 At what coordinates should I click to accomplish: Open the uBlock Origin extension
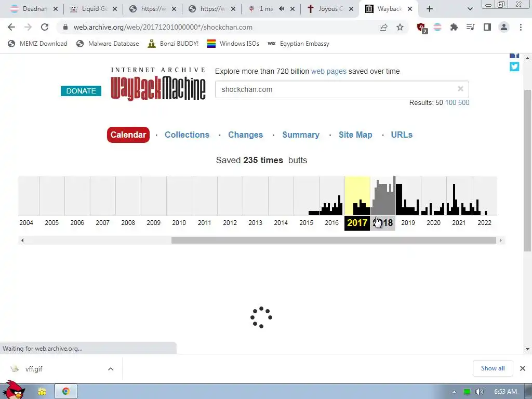(422, 28)
